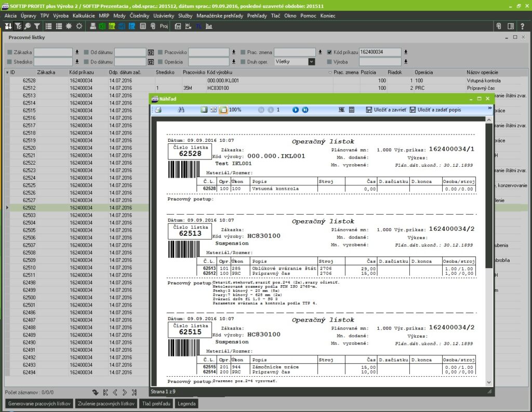Expand the preview toolbar overflow chevron
Screen dimensions: 532x412
point(489,109)
